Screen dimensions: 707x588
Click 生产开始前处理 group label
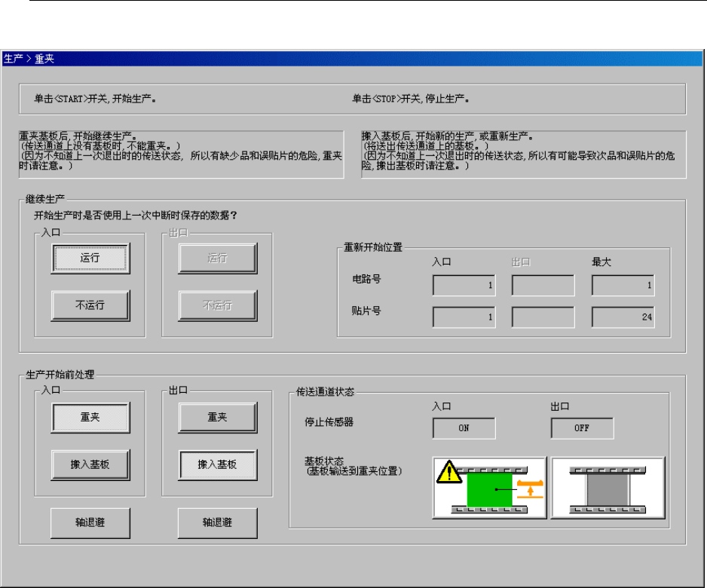tap(60, 375)
